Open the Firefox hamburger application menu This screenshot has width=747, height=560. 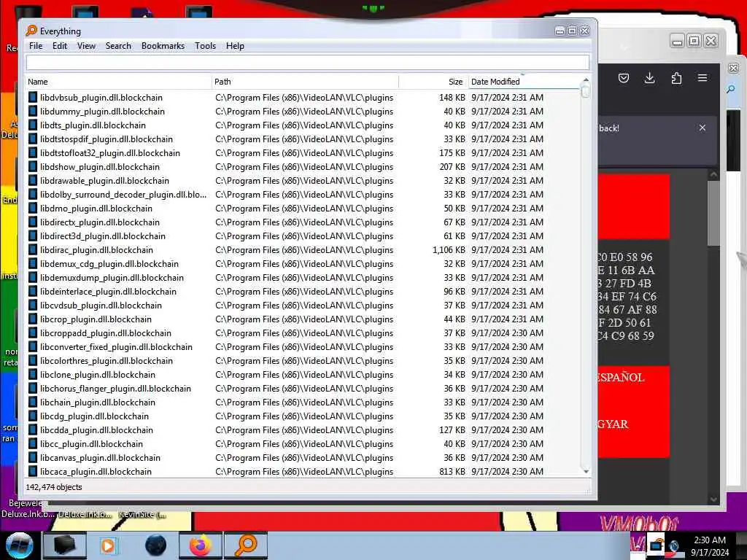[x=703, y=77]
